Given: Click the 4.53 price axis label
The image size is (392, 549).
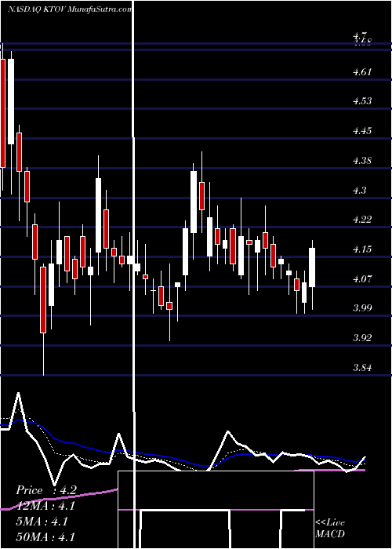Looking at the screenshot, I should (x=362, y=101).
